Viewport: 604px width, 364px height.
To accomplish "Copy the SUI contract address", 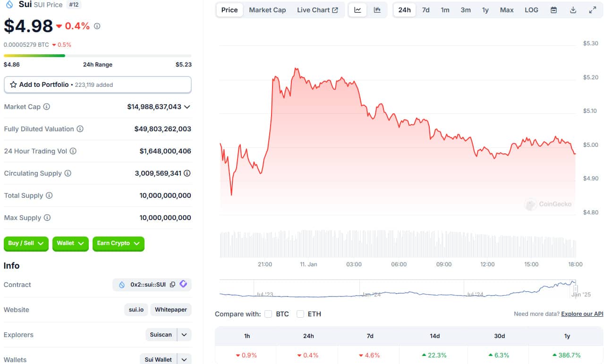I will pos(172,285).
